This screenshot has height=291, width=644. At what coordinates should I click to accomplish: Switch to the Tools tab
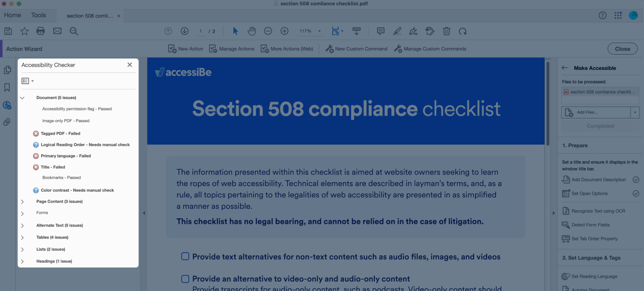click(x=38, y=15)
